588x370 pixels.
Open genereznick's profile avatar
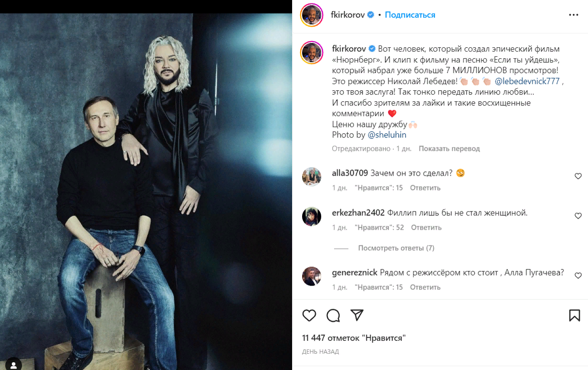click(312, 276)
